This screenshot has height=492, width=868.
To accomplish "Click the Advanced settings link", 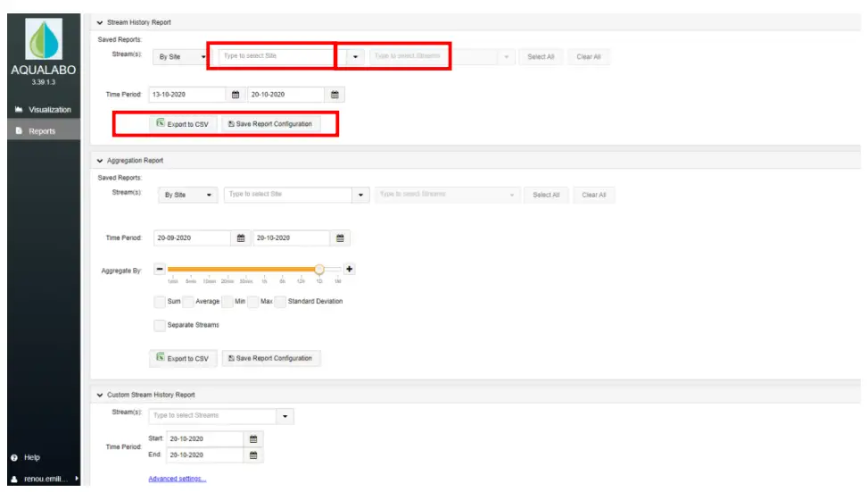I will pyautogui.click(x=178, y=479).
